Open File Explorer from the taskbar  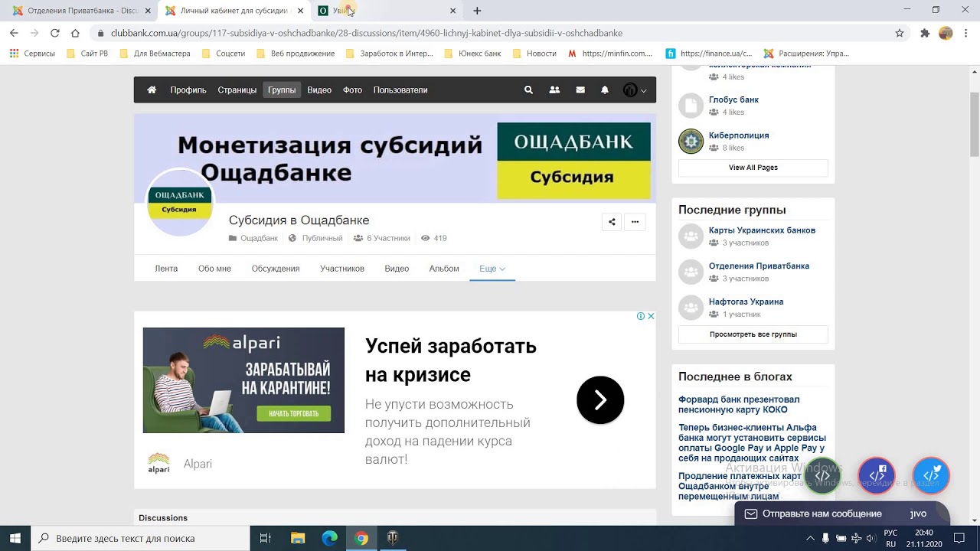click(298, 538)
